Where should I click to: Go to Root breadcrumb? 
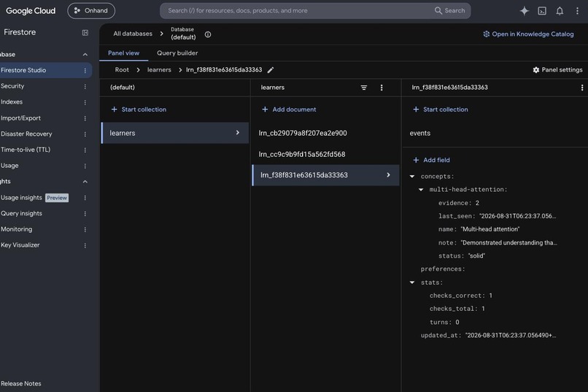[x=122, y=70]
